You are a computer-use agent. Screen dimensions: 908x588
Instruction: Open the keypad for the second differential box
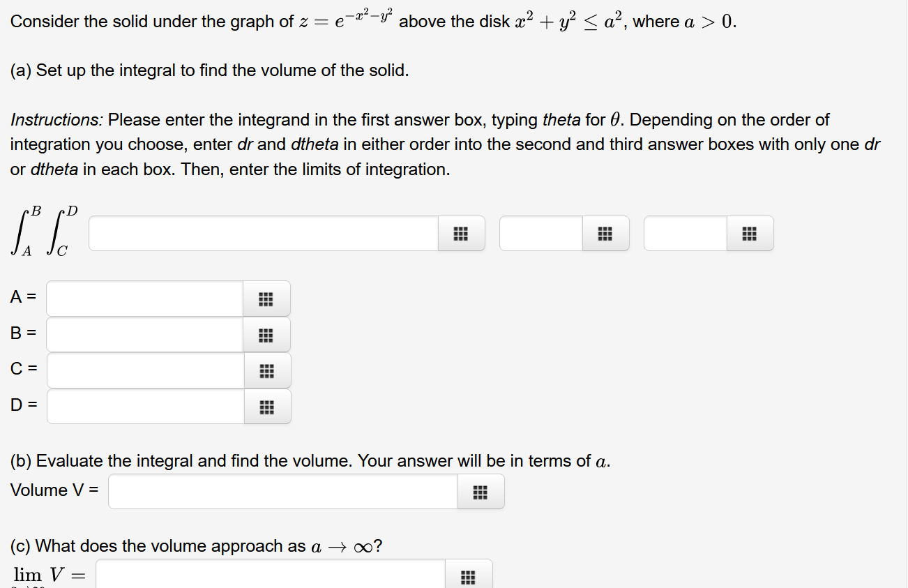605,234
